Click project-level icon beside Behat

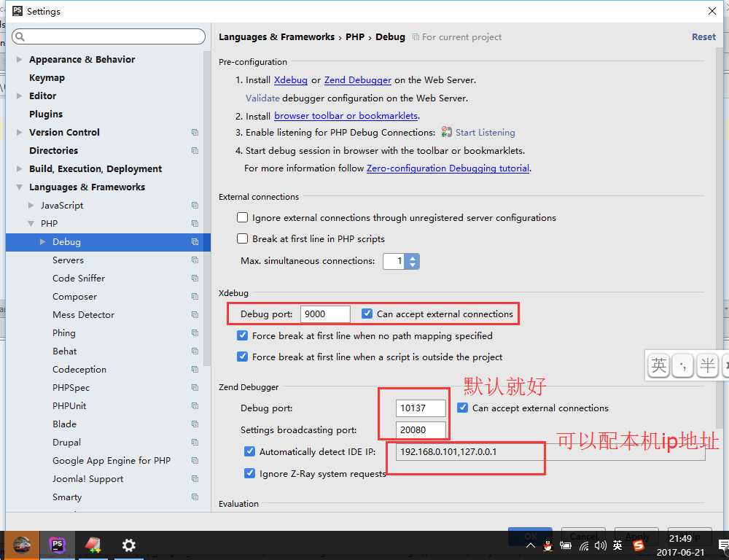195,351
